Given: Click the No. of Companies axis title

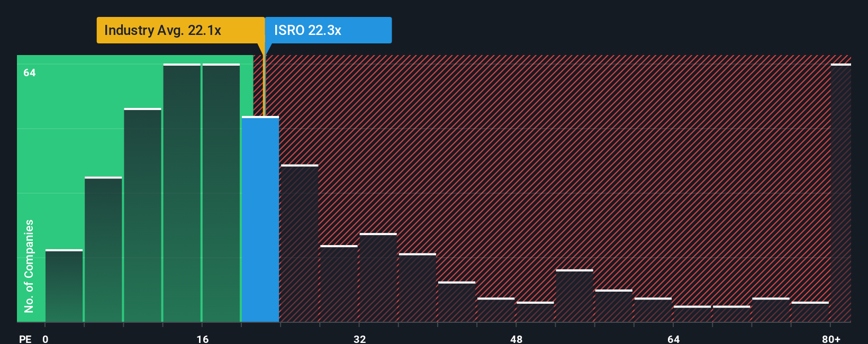Looking at the screenshot, I should click(x=29, y=266).
